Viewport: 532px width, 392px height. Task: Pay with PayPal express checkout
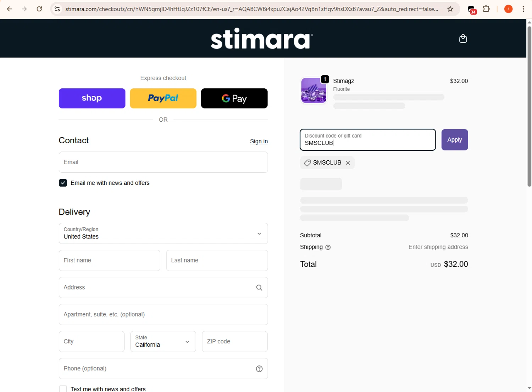point(163,98)
